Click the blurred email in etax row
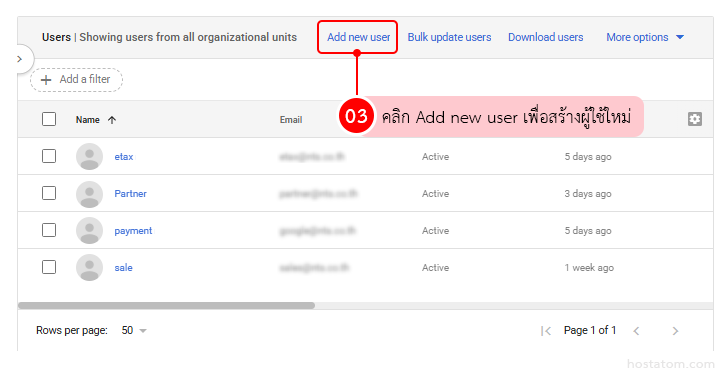 (312, 157)
